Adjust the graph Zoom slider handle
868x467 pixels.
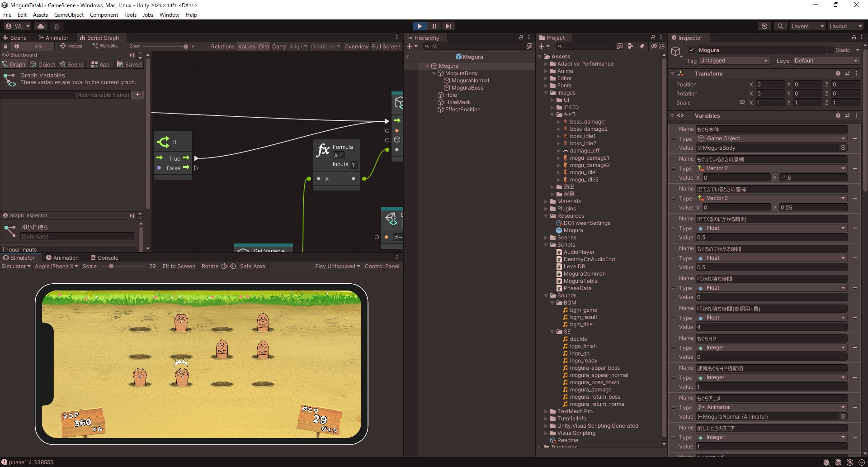185,46
